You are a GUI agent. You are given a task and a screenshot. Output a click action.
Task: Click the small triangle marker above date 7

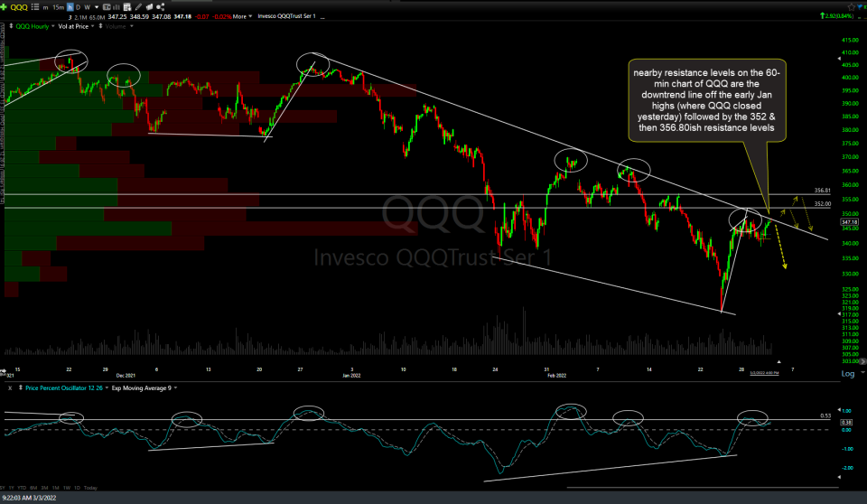[x=778, y=362]
